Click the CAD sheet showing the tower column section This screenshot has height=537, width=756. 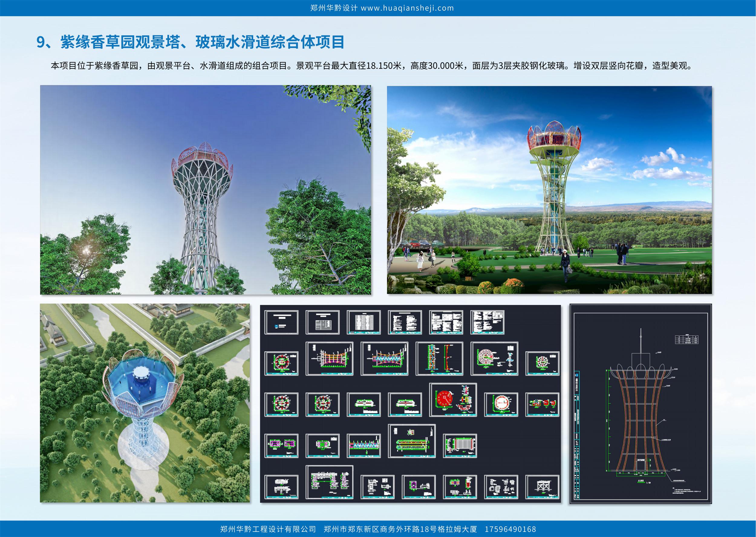(439, 358)
